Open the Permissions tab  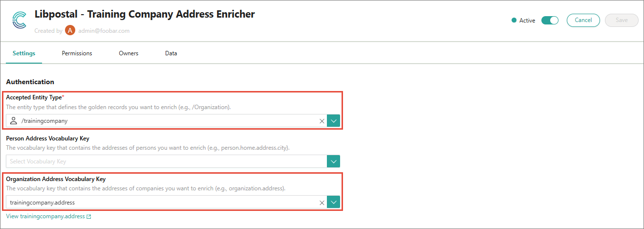click(x=77, y=53)
